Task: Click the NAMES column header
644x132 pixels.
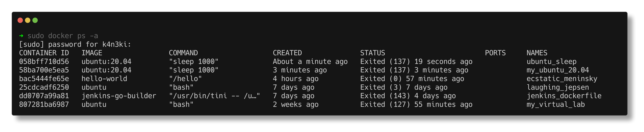Action: pos(537,53)
